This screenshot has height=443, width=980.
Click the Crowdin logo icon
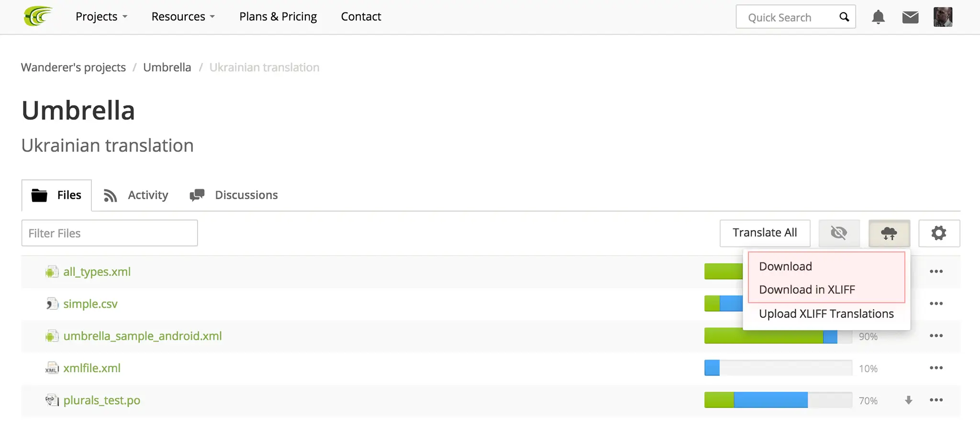point(38,16)
